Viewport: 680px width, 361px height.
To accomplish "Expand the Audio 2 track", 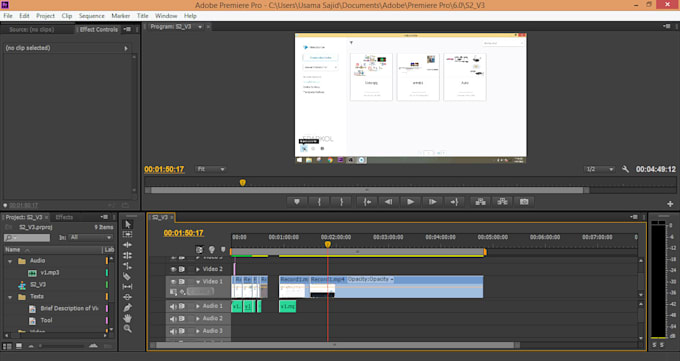I will pyautogui.click(x=198, y=318).
